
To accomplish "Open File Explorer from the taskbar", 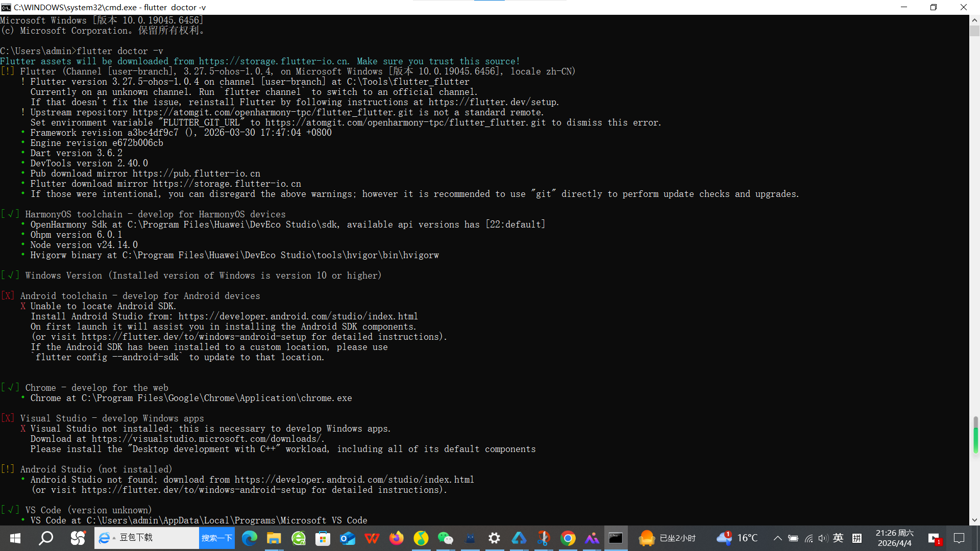I will coord(274,538).
